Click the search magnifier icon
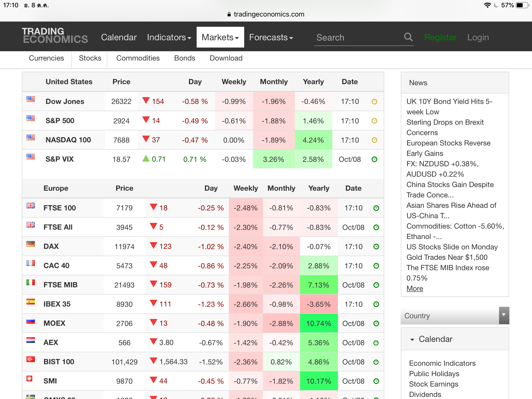Image resolution: width=532 pixels, height=399 pixels. 408,37
